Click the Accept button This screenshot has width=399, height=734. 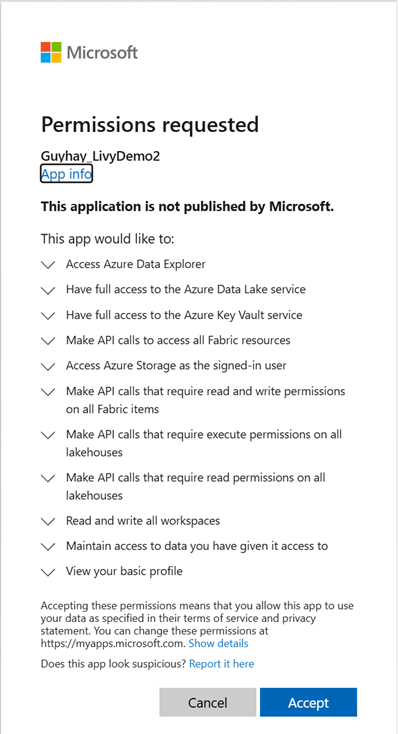click(308, 702)
